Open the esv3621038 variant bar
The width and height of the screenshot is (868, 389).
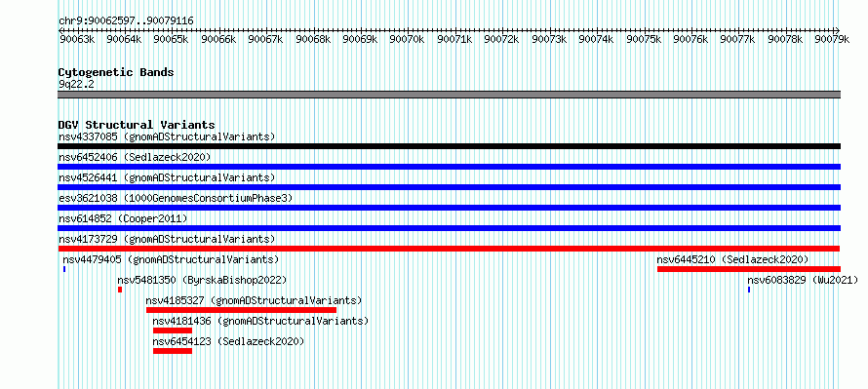449,208
